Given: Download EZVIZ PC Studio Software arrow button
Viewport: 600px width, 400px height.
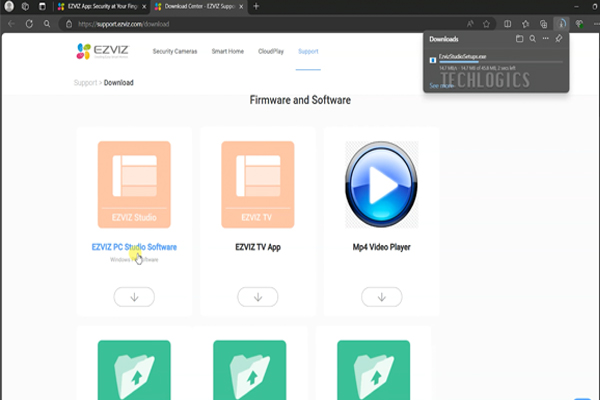Looking at the screenshot, I should [x=134, y=296].
